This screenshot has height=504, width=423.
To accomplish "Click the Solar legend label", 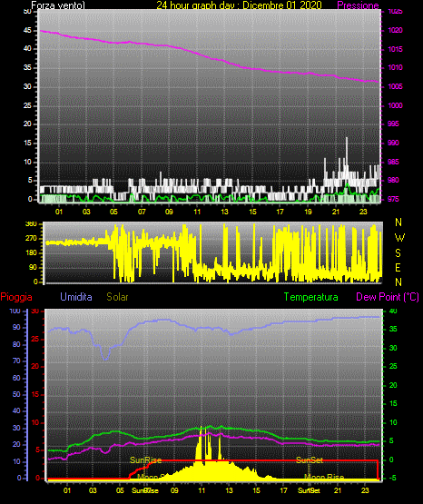I will [x=117, y=297].
